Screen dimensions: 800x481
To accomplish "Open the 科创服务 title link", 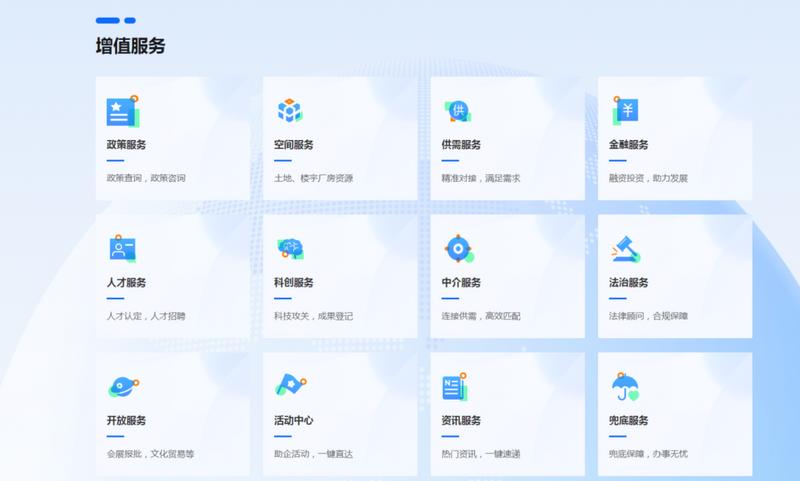I will tap(293, 283).
